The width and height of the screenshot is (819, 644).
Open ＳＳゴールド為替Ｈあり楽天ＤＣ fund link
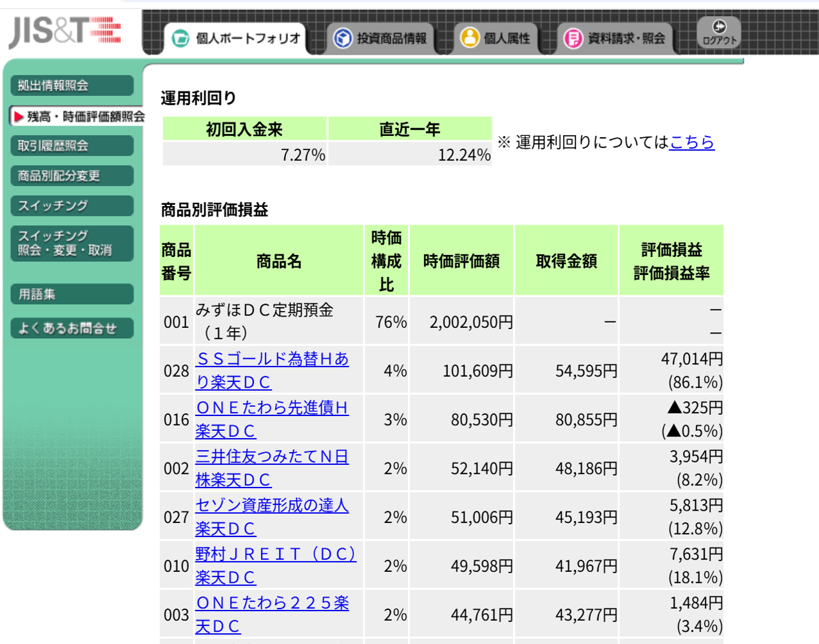271,359
